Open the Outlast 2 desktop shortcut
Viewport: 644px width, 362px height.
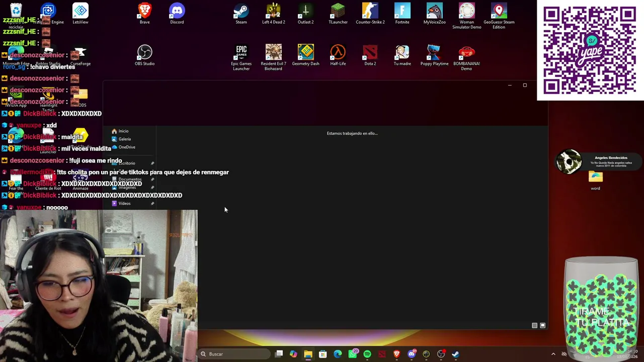[305, 14]
